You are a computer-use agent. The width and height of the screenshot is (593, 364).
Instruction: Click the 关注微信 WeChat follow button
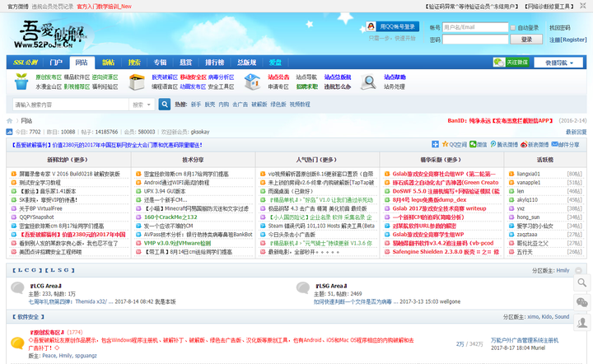click(x=511, y=63)
